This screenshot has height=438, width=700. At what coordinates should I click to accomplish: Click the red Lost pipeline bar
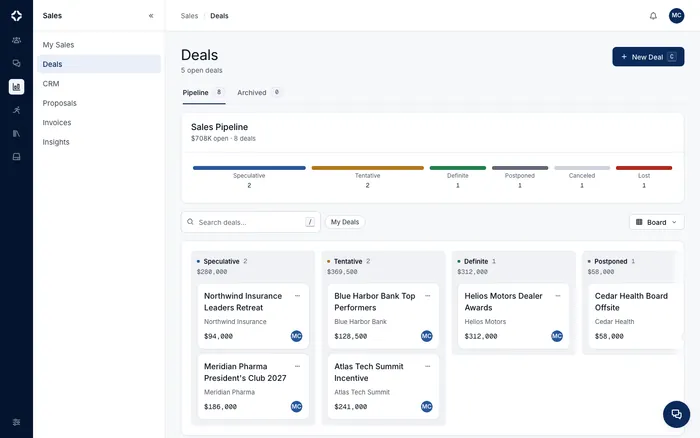[644, 168]
